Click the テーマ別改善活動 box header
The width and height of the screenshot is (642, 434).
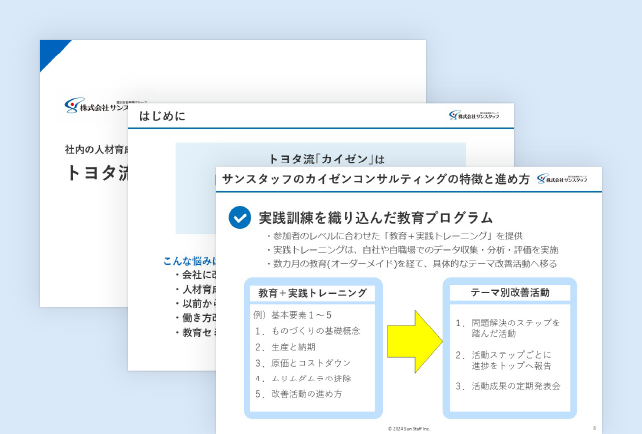(510, 293)
